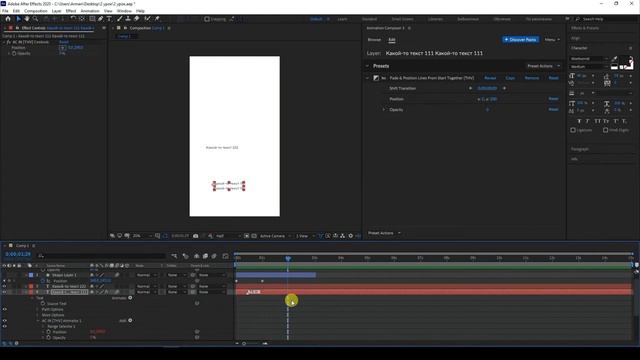Collapse the Presets section arrow
The width and height of the screenshot is (640, 360).
coord(367,66)
